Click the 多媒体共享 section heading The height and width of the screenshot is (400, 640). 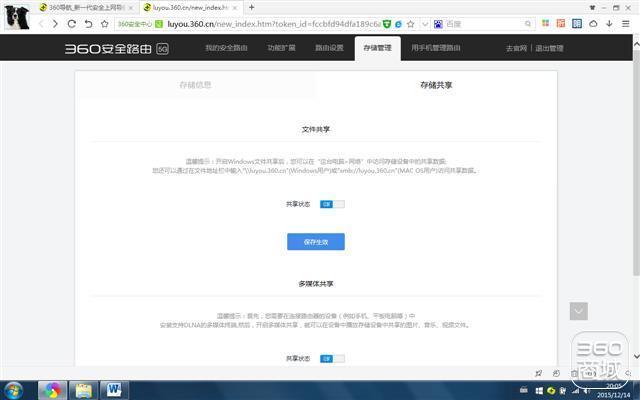(x=316, y=284)
